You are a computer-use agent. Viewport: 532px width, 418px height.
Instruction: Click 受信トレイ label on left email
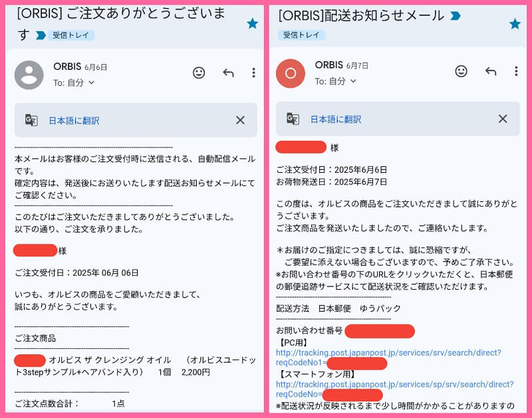(70, 35)
